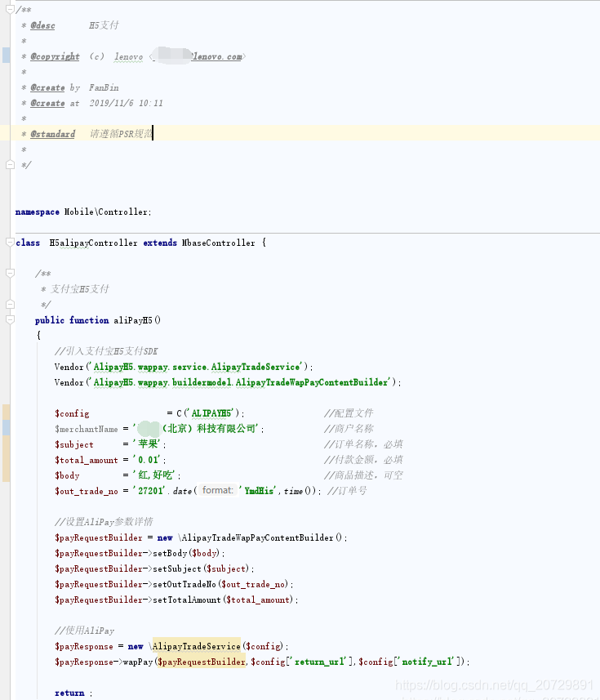Click the setTotalAmount method call
This screenshot has height=700, width=600.
[x=187, y=600]
